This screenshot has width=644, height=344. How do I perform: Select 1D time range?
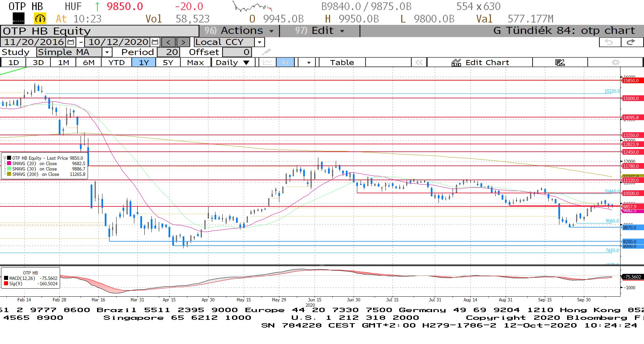(13, 62)
